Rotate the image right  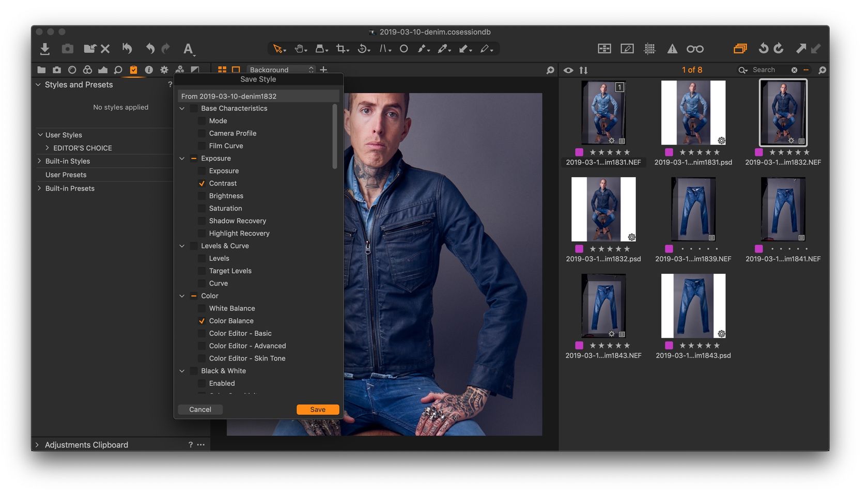[x=779, y=49]
